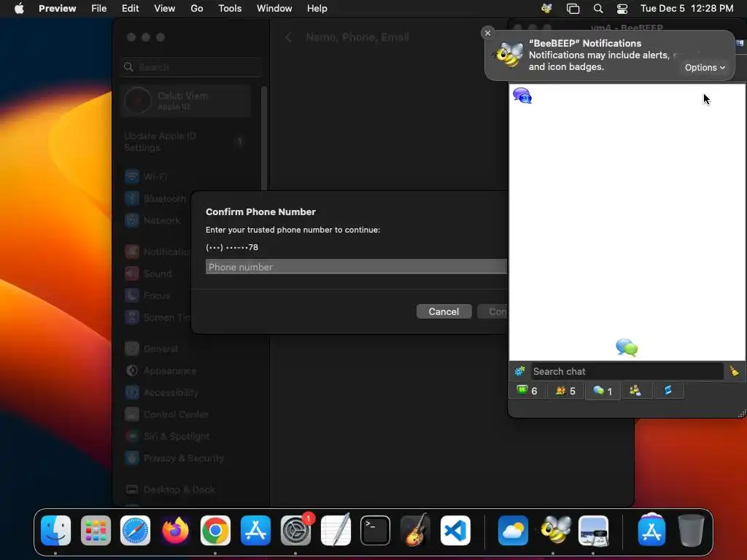
Task: Open the Edit menu
Action: pyautogui.click(x=130, y=9)
